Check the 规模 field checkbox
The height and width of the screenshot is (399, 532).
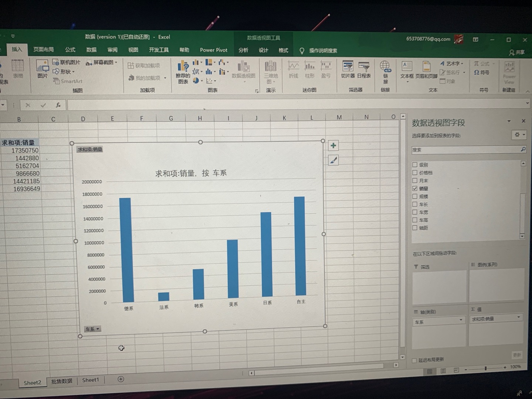pyautogui.click(x=415, y=196)
